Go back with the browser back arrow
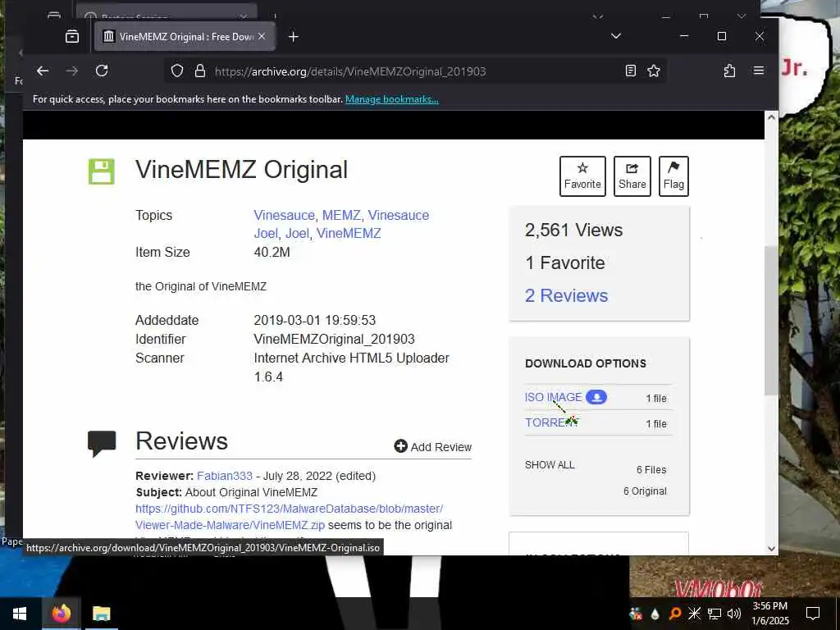The image size is (840, 630). tap(43, 71)
